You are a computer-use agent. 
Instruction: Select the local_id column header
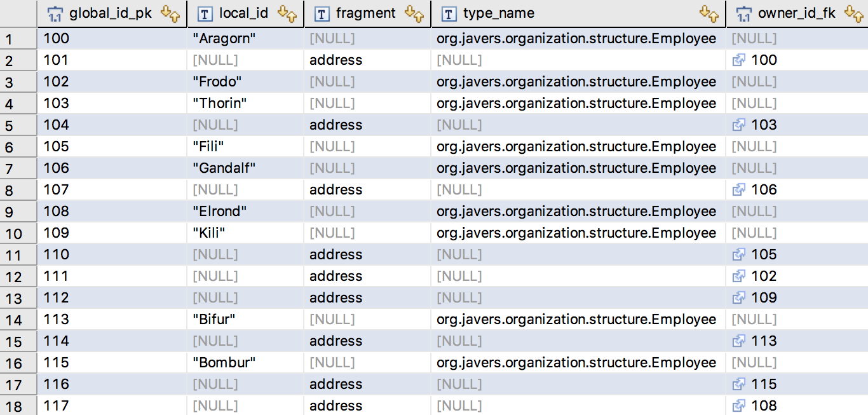[245, 13]
